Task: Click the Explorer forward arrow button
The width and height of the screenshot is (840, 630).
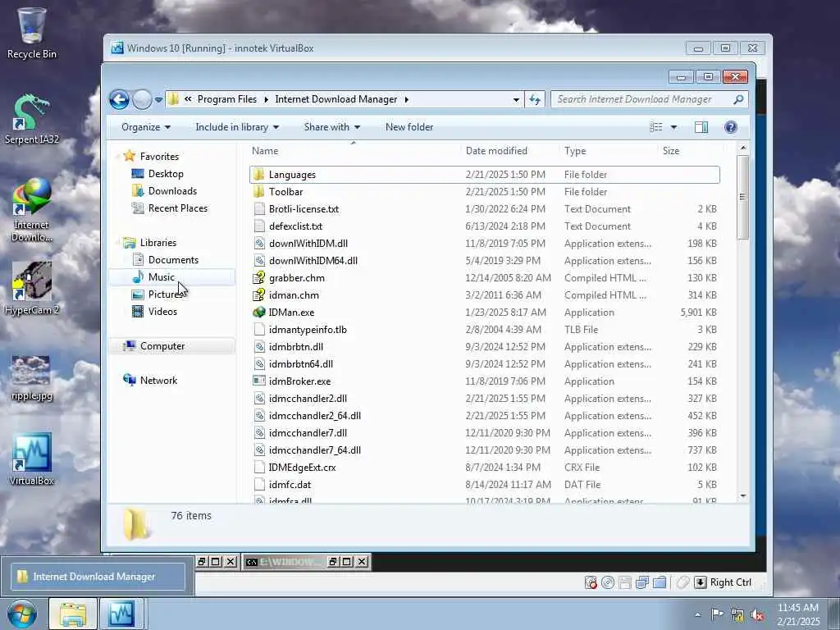Action: click(x=142, y=99)
